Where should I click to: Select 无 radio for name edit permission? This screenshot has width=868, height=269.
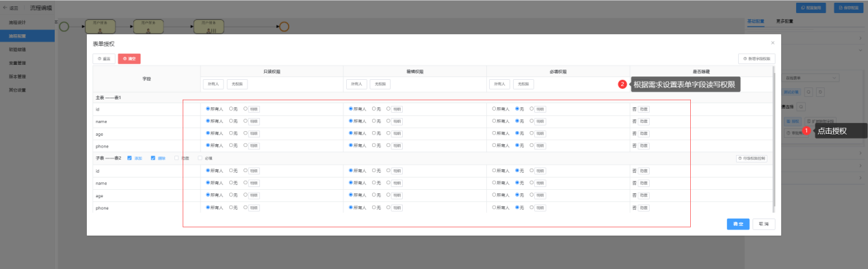click(x=374, y=121)
